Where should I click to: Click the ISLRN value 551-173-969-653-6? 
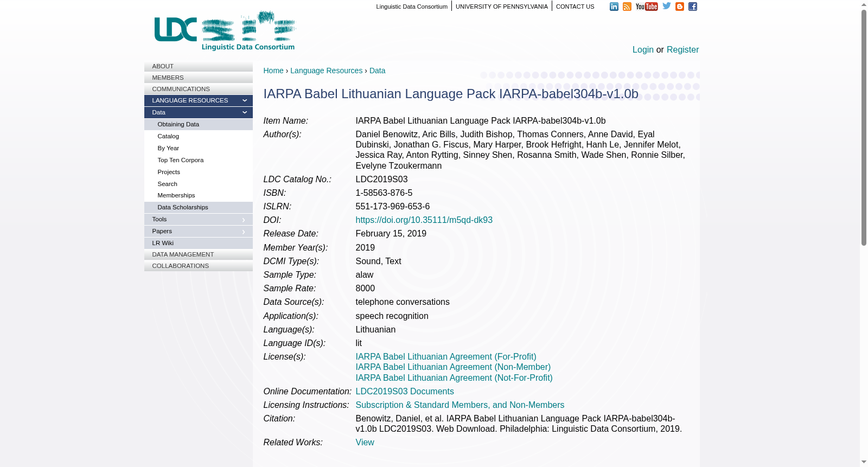click(x=393, y=207)
